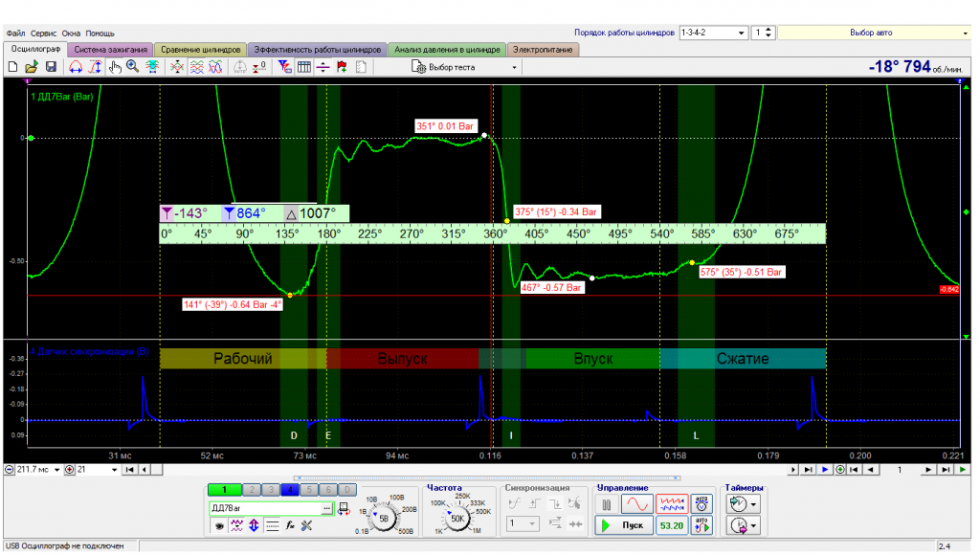Adjust the 50K frequency knob
Image resolution: width=980 pixels, height=555 pixels.
457,518
